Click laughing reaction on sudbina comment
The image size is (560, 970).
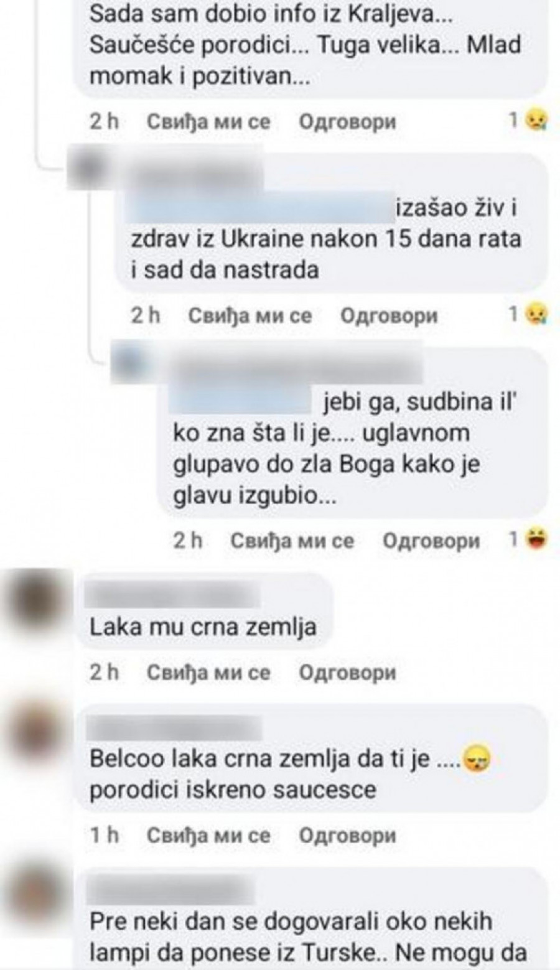click(x=534, y=540)
